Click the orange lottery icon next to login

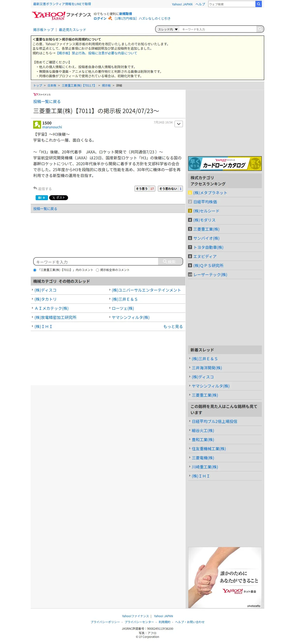110,18
